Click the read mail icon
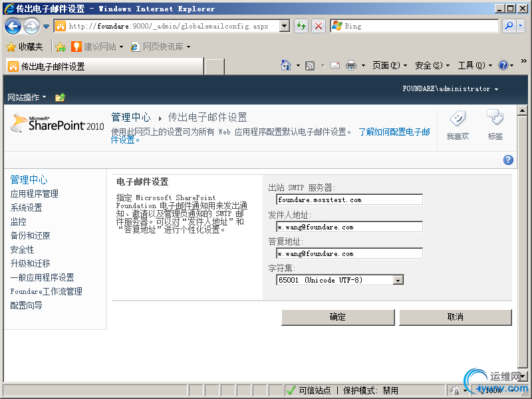532x399 pixels. tap(335, 65)
